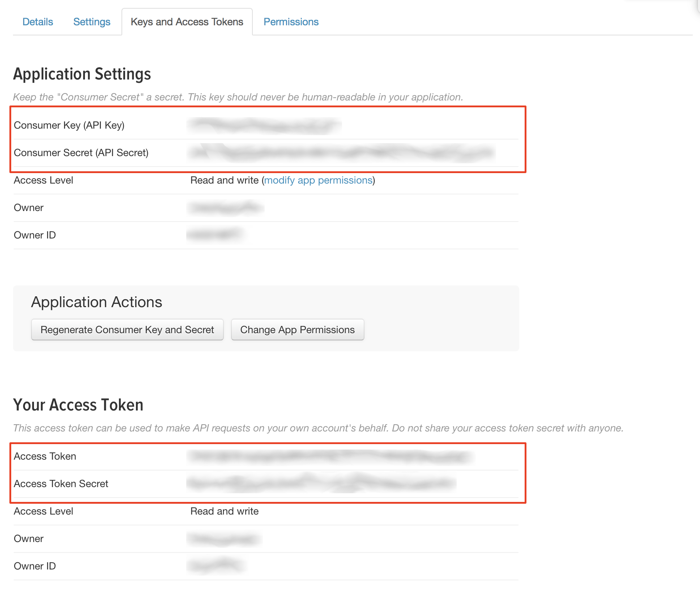Screen dimensions: 700x589
Task: Click the access token Owner blurred value
Action: (x=225, y=539)
